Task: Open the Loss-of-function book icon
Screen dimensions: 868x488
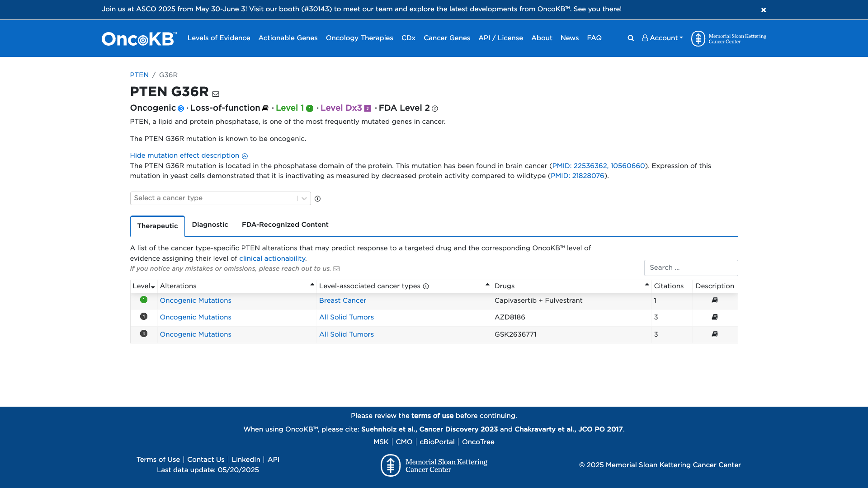Action: (265, 108)
